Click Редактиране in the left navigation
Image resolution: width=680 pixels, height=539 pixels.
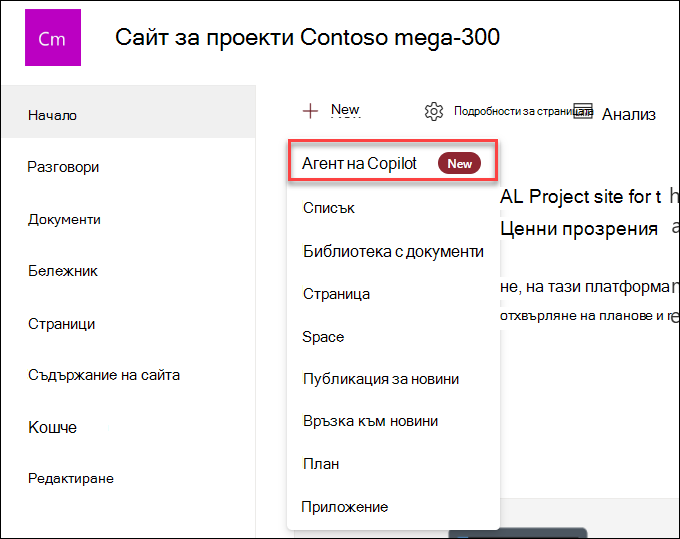[x=71, y=478]
